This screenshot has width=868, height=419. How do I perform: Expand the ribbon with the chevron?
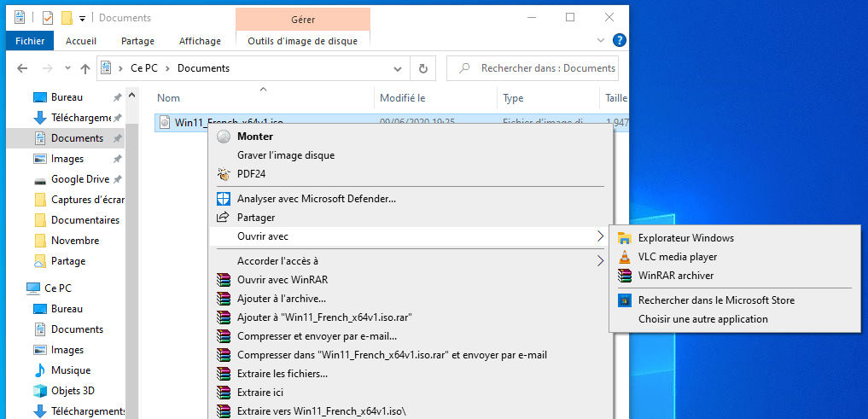[x=601, y=40]
